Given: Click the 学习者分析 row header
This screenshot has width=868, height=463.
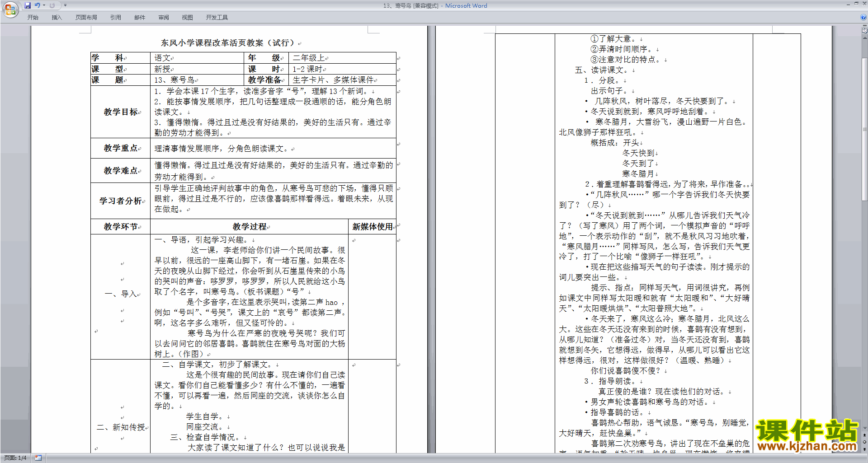Looking at the screenshot, I should [x=120, y=201].
